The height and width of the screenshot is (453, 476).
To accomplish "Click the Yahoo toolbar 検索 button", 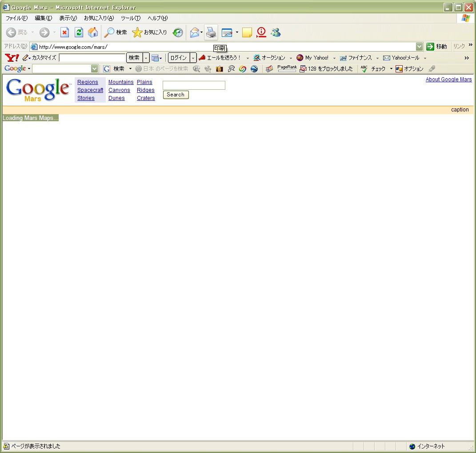I will coord(134,58).
